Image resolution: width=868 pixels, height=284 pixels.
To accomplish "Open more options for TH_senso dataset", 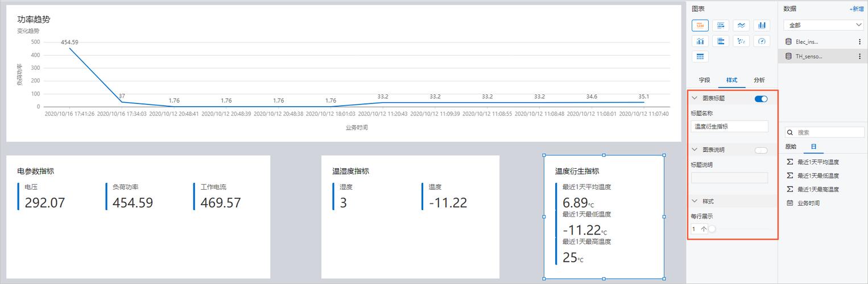I will [x=859, y=56].
